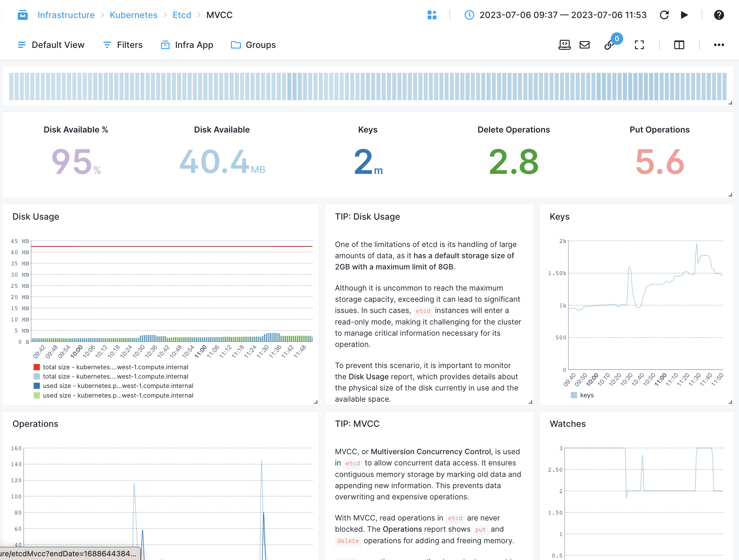Open the more options ellipsis menu
739x560 pixels.
click(x=719, y=45)
